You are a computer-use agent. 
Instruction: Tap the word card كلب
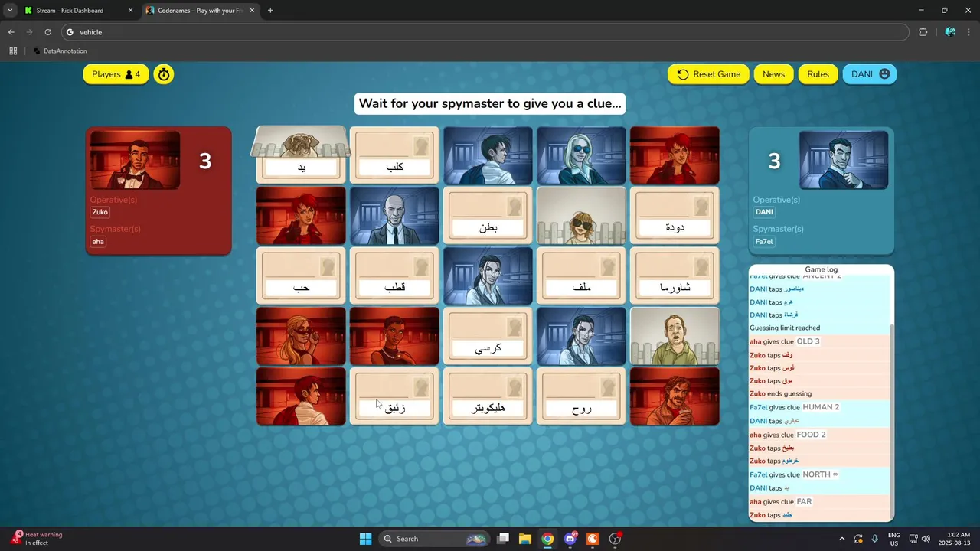[x=394, y=155]
